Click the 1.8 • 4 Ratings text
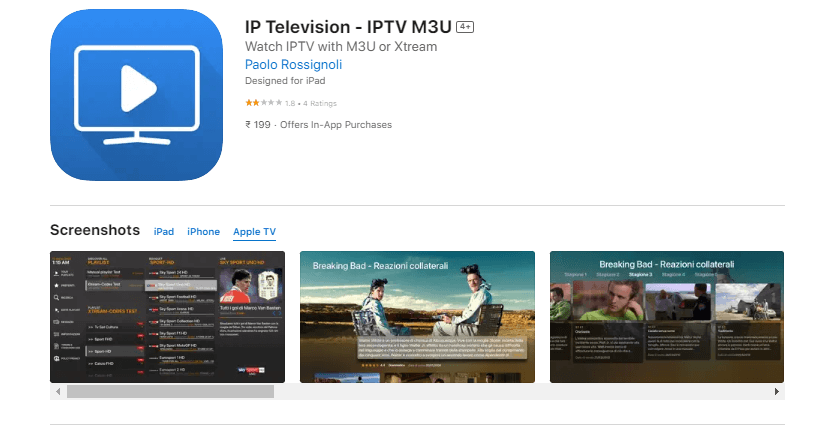This screenshot has width=834, height=440. tap(311, 103)
